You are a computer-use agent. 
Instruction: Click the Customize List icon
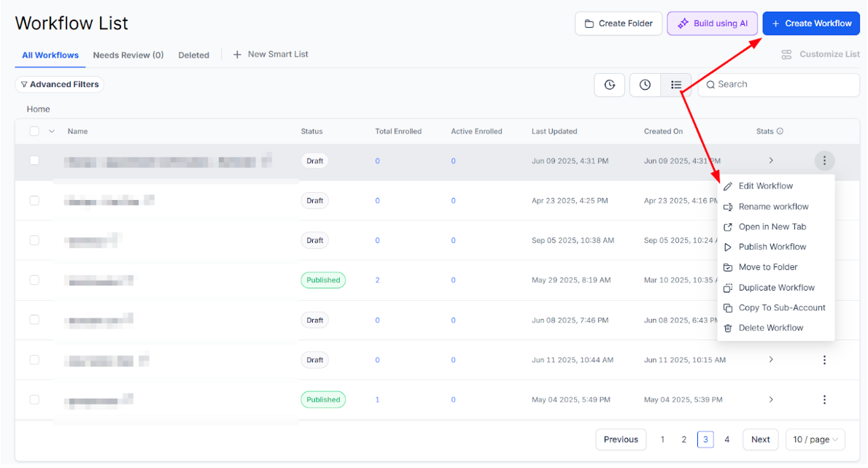[x=786, y=55]
